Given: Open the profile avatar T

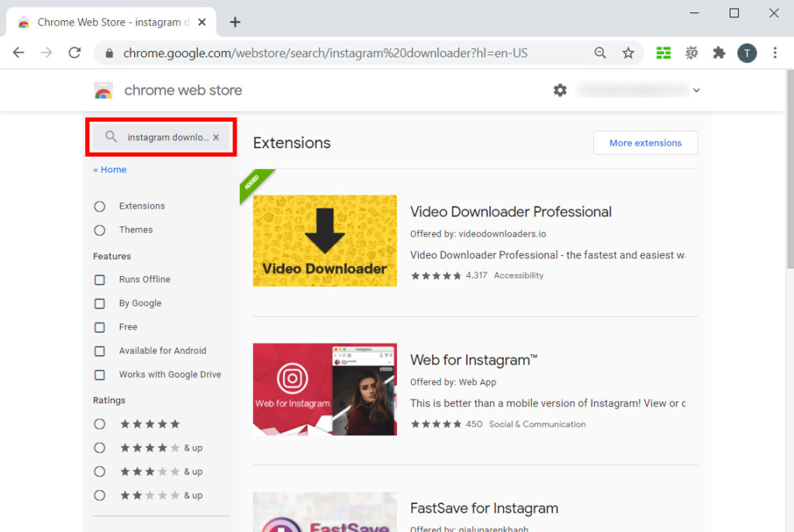Looking at the screenshot, I should 747,53.
